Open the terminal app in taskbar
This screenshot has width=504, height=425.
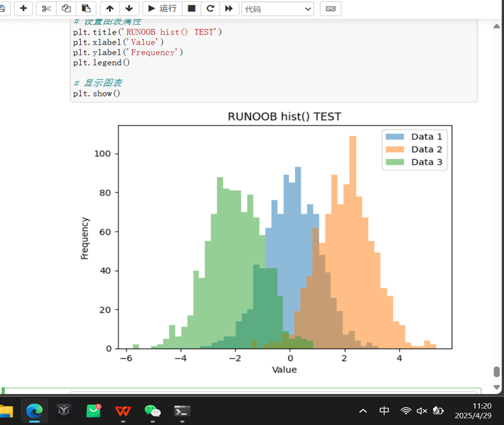182,411
